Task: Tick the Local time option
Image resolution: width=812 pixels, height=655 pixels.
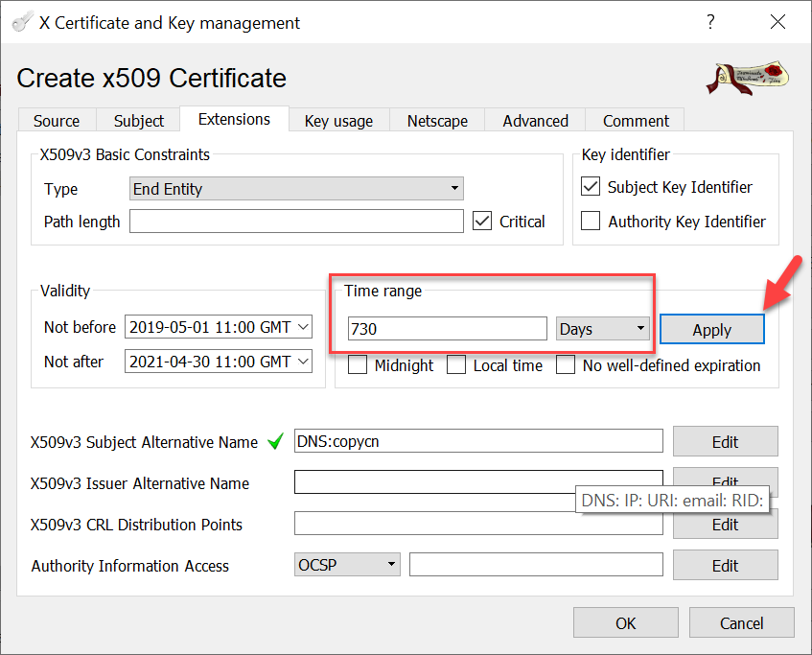Action: tap(456, 365)
